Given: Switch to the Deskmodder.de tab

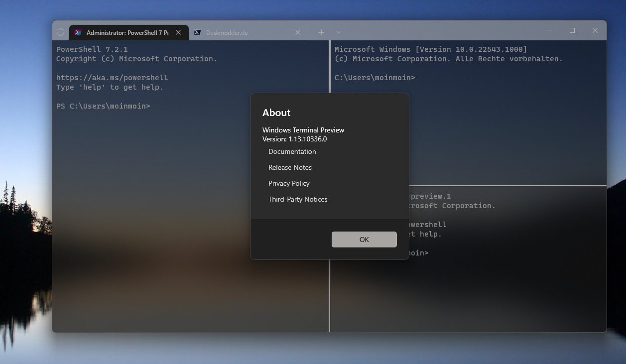Looking at the screenshot, I should tap(249, 32).
